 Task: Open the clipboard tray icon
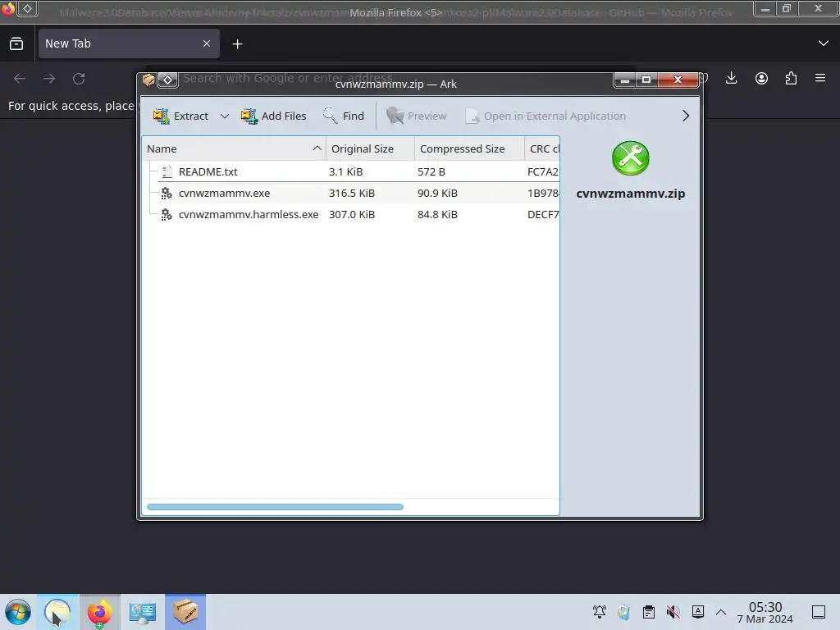tap(649, 611)
